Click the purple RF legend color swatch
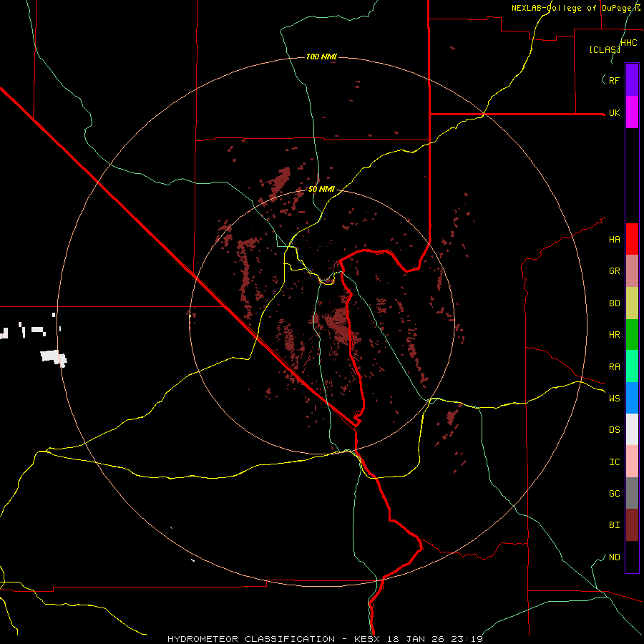The image size is (644, 644). point(632,80)
